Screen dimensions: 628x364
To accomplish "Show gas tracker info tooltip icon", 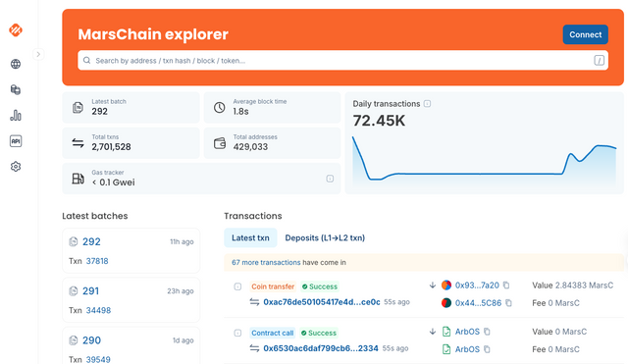I will pos(330,179).
